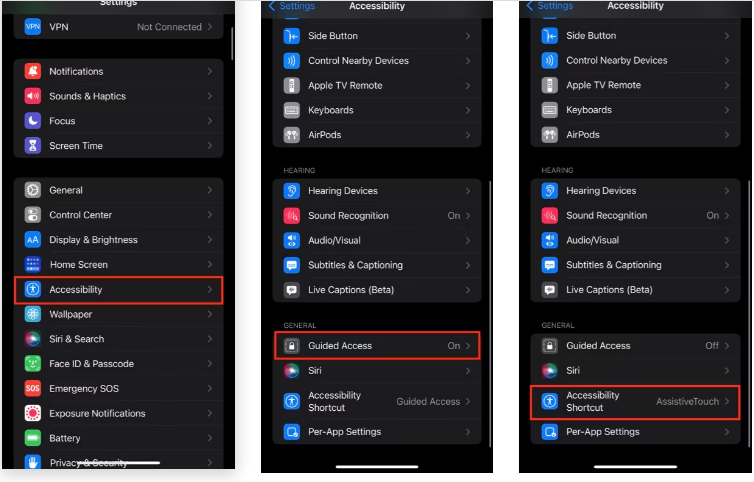The image size is (754, 482).
Task: Tap the Face ID & Passcode icon
Action: [x=33, y=364]
